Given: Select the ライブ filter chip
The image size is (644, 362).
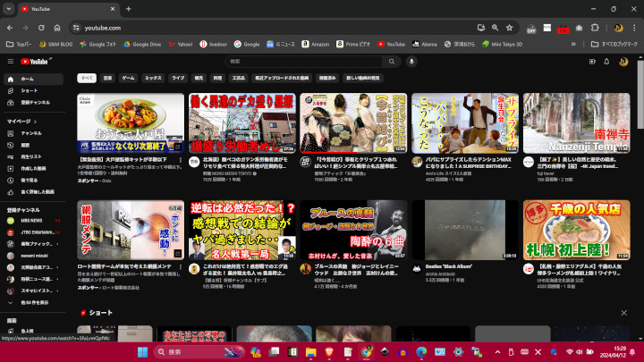Looking at the screenshot, I should click(178, 78).
